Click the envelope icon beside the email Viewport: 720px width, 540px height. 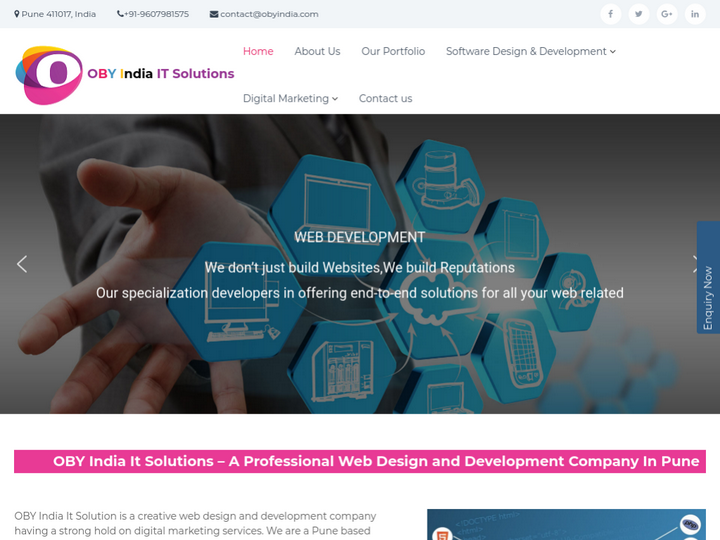214,14
